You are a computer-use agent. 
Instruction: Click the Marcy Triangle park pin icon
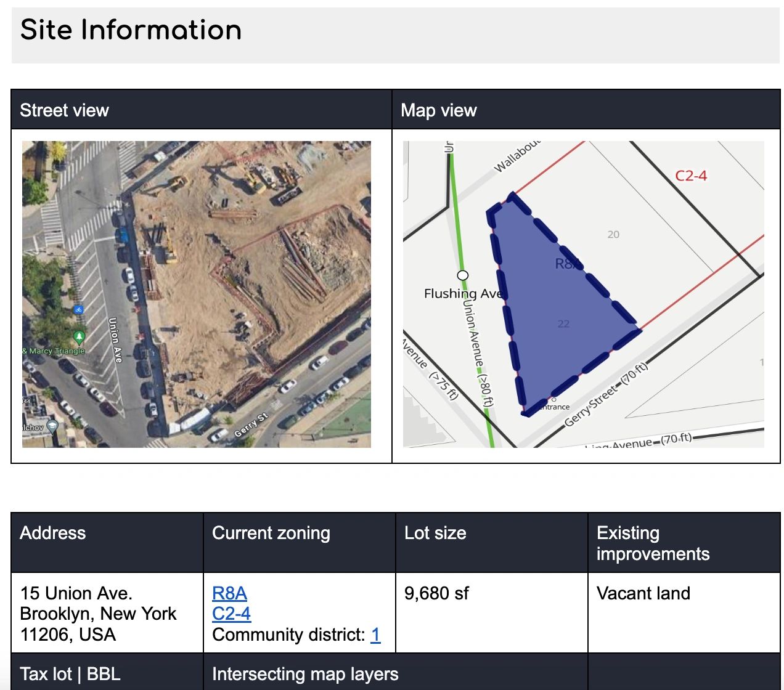pos(78,337)
